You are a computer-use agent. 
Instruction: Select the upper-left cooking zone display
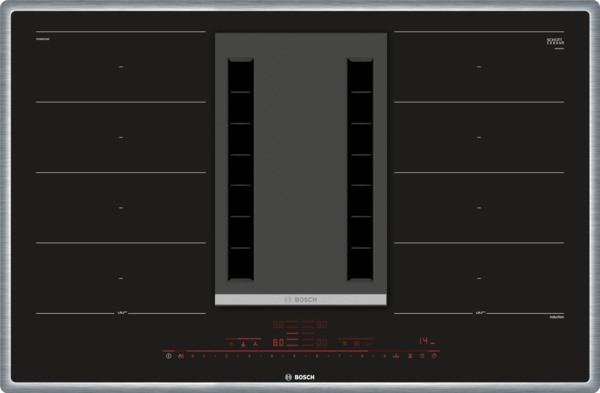(278, 325)
